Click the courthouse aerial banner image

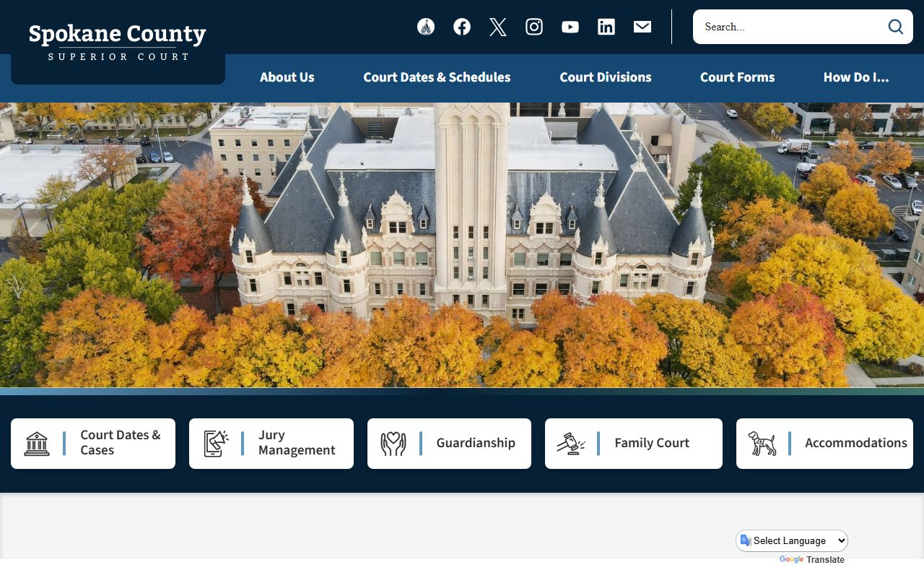point(462,245)
